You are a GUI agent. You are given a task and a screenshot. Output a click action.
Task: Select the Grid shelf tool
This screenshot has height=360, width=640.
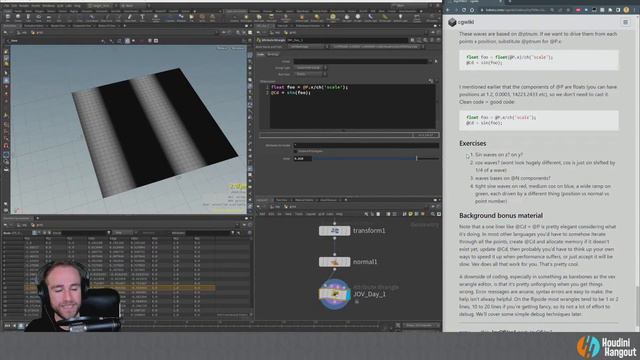pyautogui.click(x=49, y=17)
